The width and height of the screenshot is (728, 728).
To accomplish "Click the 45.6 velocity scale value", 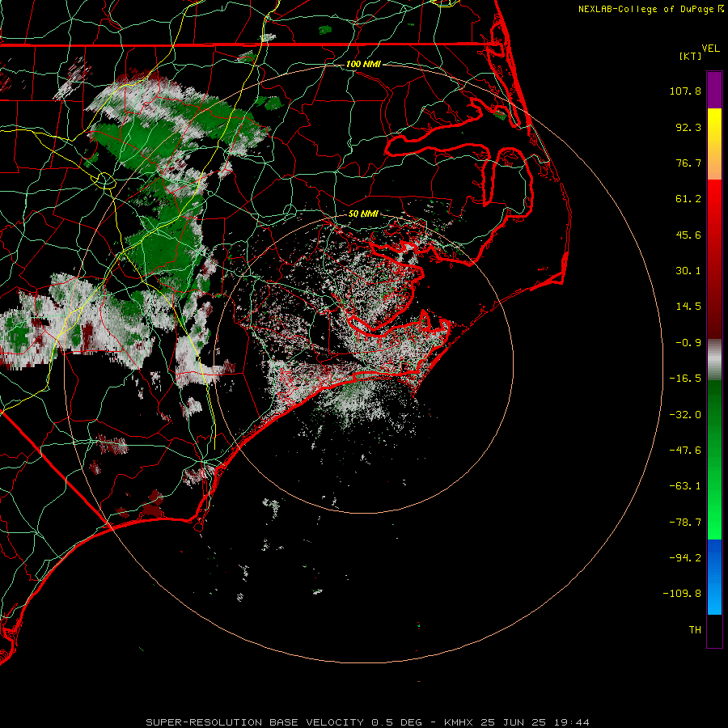I will point(688,235).
